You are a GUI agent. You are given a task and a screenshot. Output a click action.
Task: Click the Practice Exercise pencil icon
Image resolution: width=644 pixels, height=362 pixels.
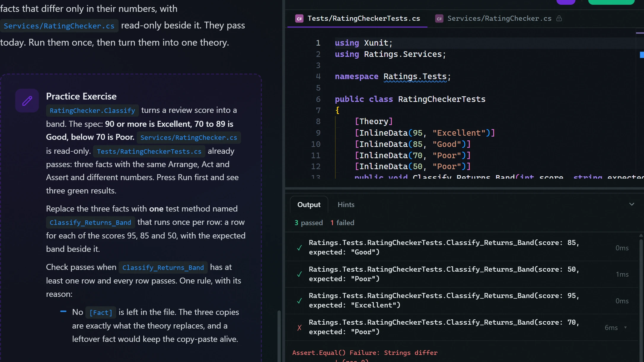(27, 101)
